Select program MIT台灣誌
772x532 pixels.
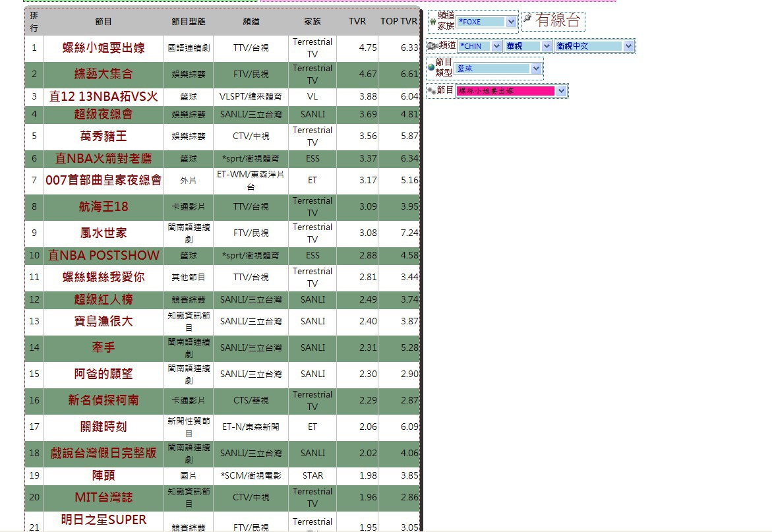104,497
